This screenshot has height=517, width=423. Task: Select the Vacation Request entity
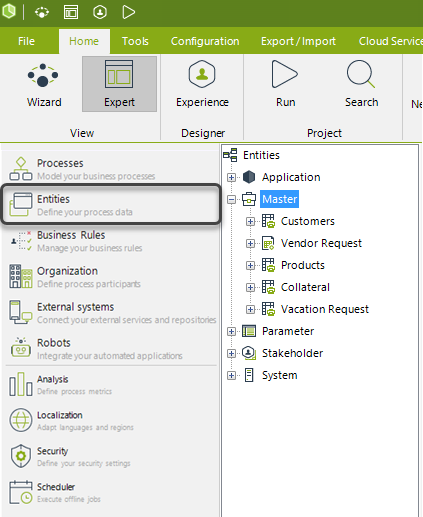[325, 309]
